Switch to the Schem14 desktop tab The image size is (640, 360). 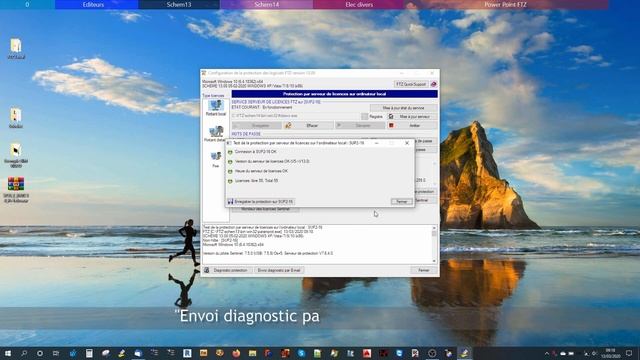pyautogui.click(x=267, y=4)
